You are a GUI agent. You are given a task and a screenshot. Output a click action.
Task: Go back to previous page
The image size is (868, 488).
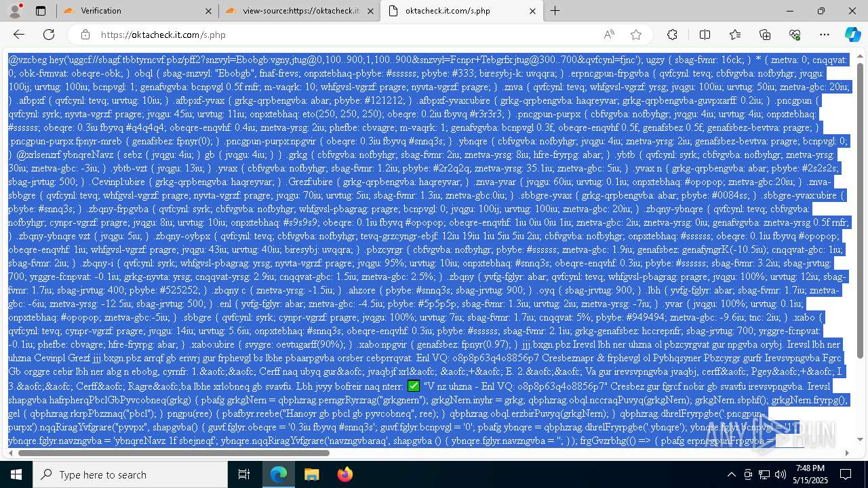point(19,35)
